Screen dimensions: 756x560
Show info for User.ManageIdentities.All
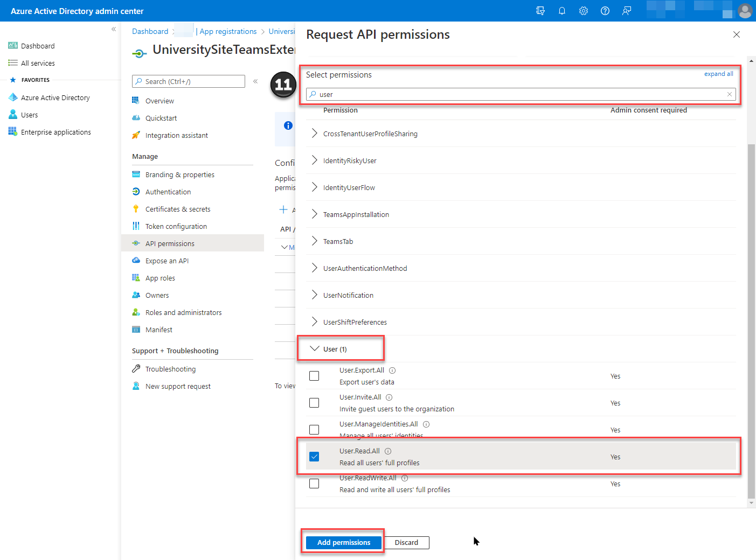tap(426, 424)
